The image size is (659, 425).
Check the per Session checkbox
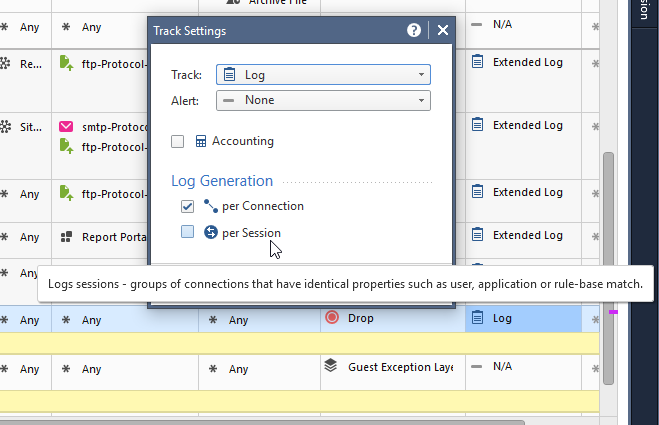[187, 232]
